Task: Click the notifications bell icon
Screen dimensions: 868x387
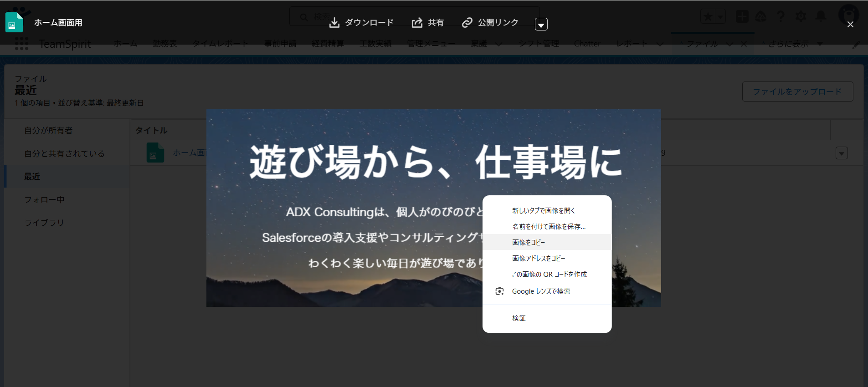Action: tap(821, 16)
